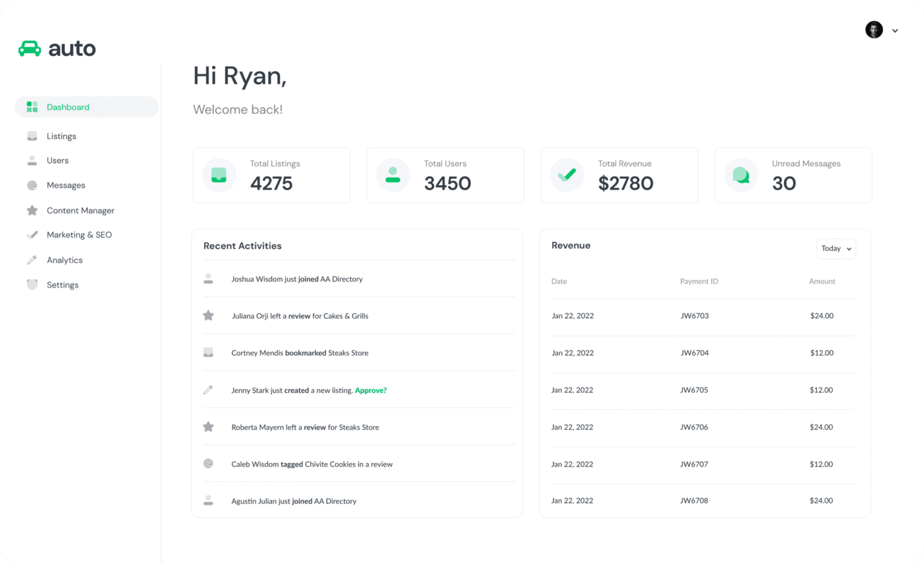Select the Dashboard highlighted menu item

tap(67, 107)
